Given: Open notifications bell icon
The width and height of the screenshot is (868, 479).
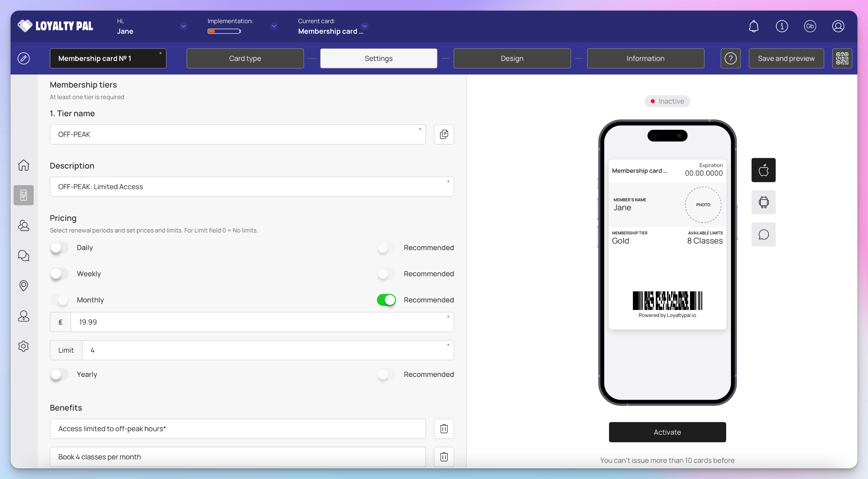Looking at the screenshot, I should pos(753,26).
